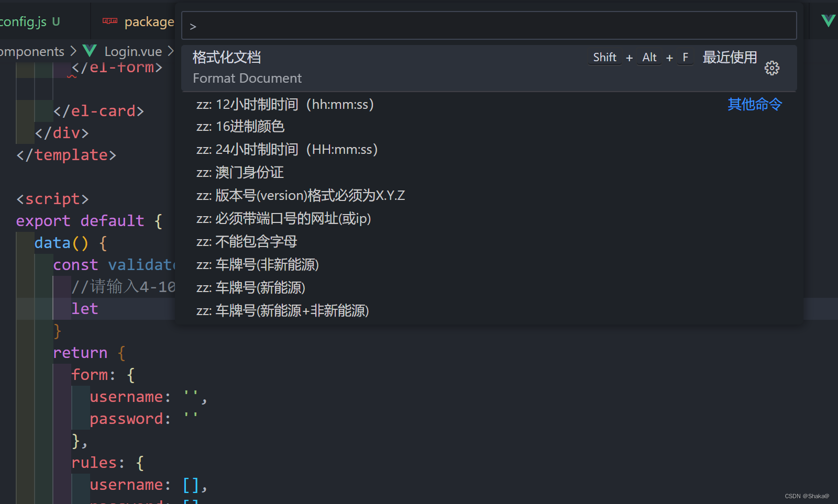Viewport: 838px width, 504px height.
Task: Click Login.vue in the breadcrumb
Action: click(x=133, y=51)
